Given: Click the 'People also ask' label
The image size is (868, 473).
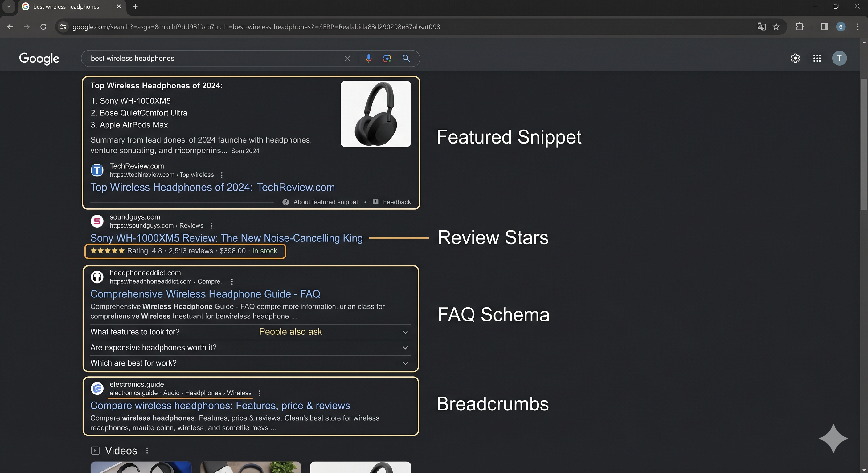Looking at the screenshot, I should (290, 332).
